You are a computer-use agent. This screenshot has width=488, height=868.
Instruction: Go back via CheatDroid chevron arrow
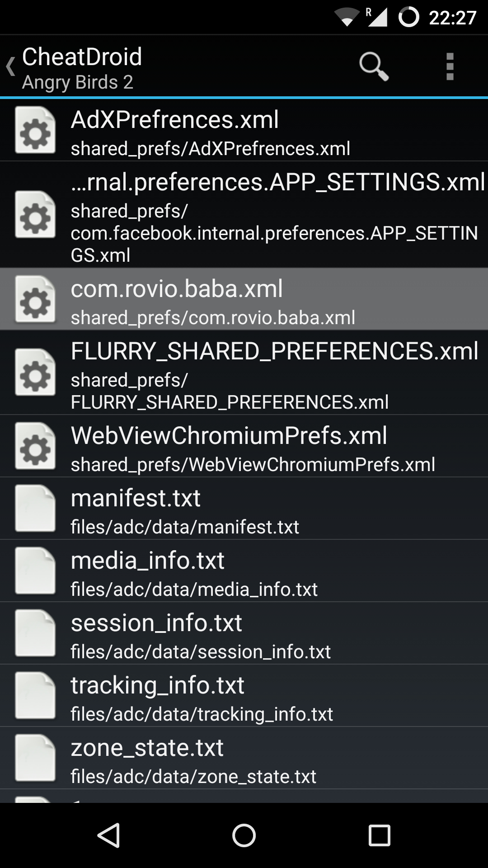pos(11,66)
